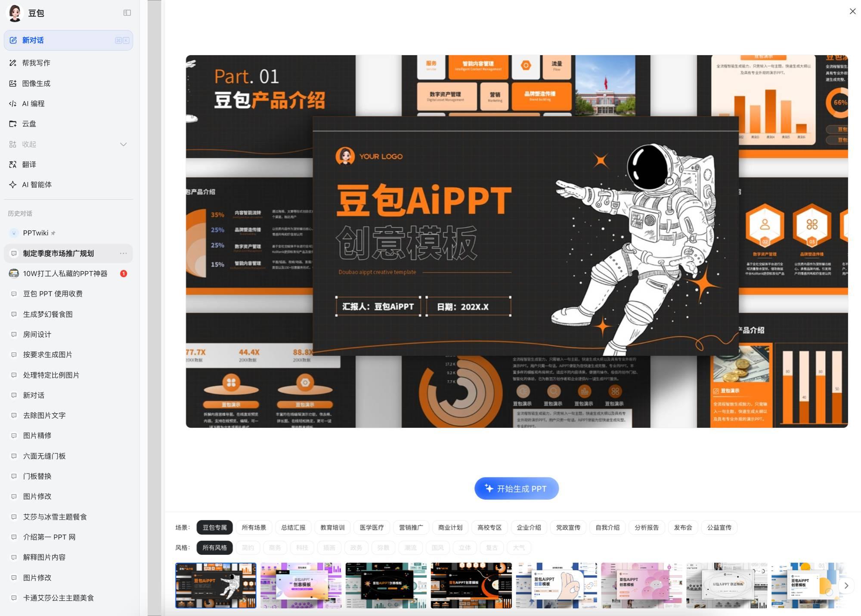
Task: Select the 所有风格 style filter
Action: (214, 548)
